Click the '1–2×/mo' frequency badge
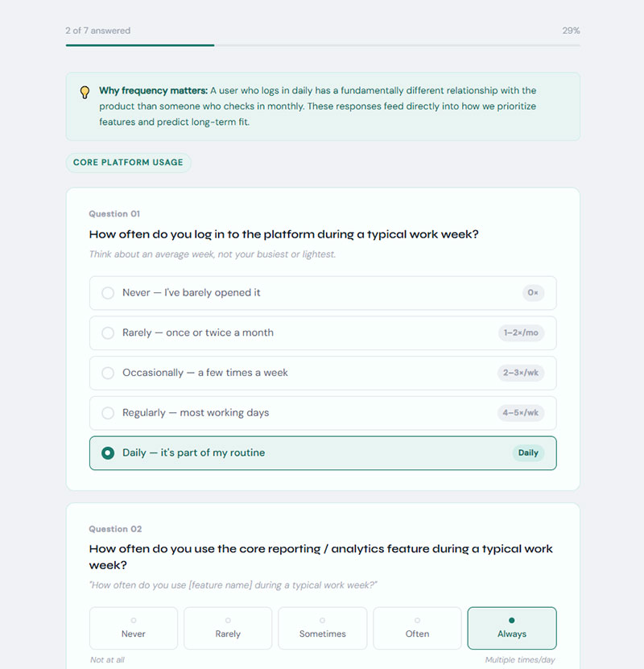This screenshot has width=644, height=669. point(521,333)
